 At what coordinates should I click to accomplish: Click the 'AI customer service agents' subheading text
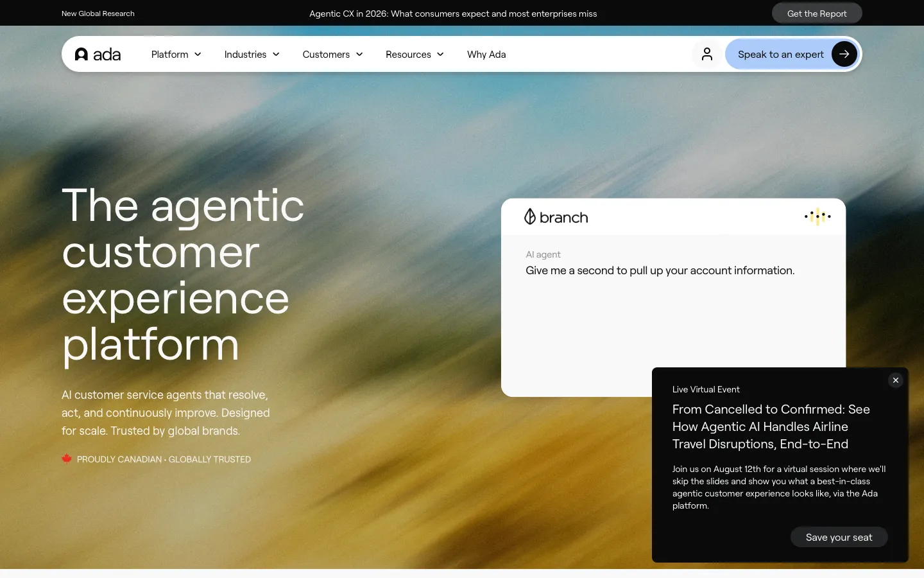pyautogui.click(x=166, y=413)
